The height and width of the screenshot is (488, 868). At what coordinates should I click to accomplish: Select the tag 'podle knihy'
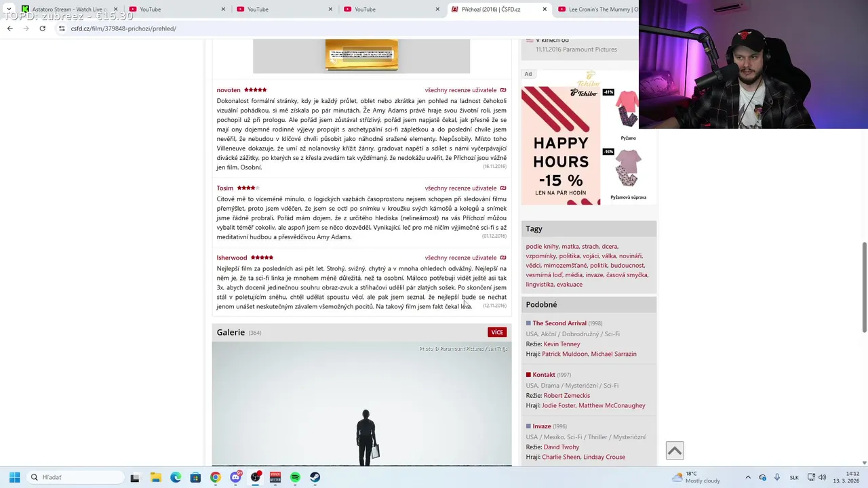click(542, 247)
